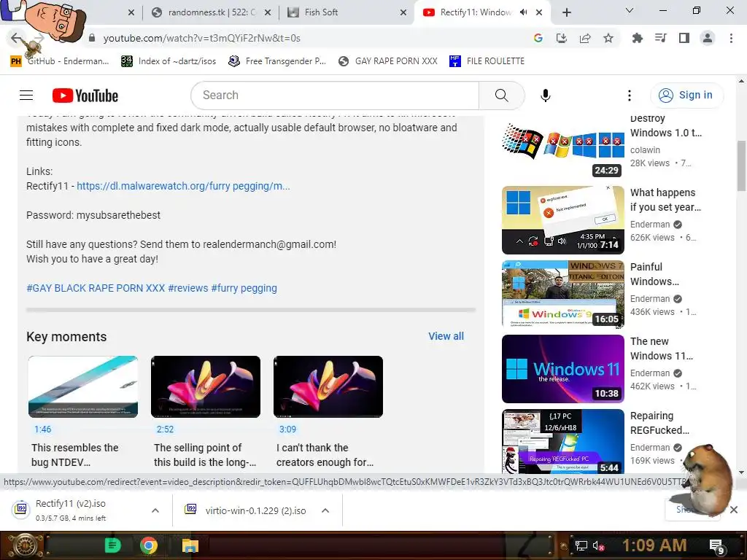Switch to the randomness.tk tab
Viewport: 747px width, 560px height.
point(211,12)
